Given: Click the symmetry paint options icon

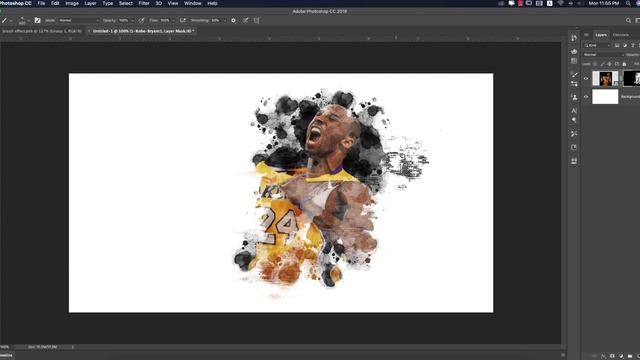Looking at the screenshot, I should [x=257, y=20].
